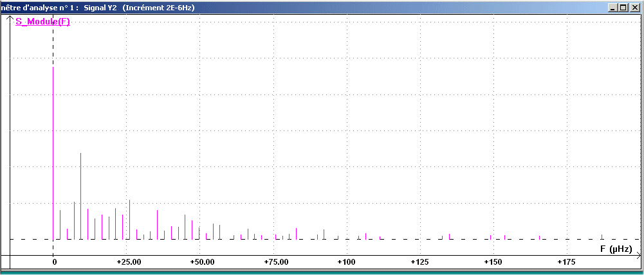The image size is (644, 275).
Task: Click the +175 frequency tick label
Action: (566, 263)
